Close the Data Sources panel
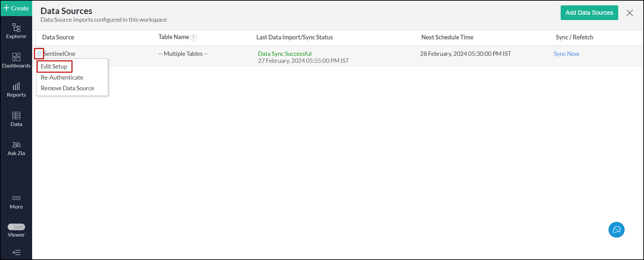Screen dimensions: 644x260 pyautogui.click(x=630, y=13)
